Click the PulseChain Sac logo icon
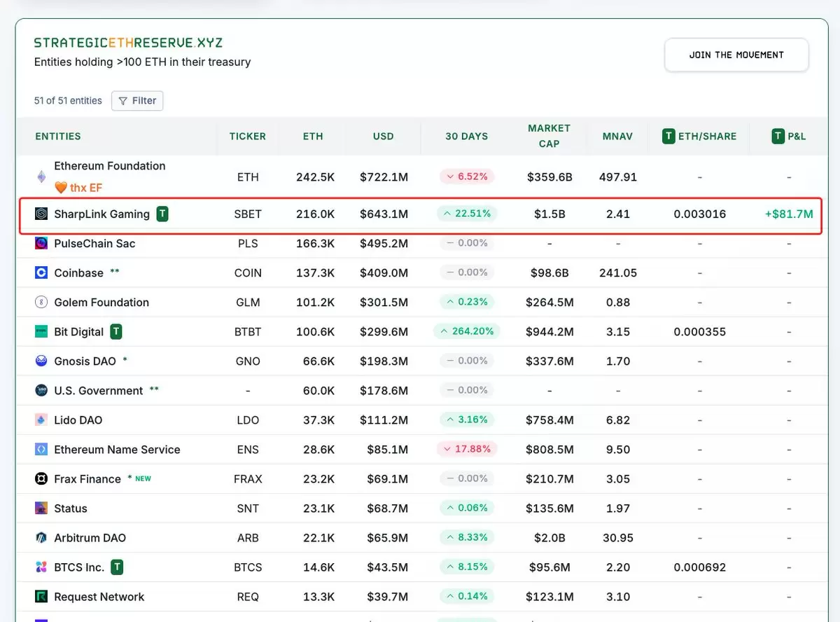Image resolution: width=840 pixels, height=622 pixels. tap(41, 243)
